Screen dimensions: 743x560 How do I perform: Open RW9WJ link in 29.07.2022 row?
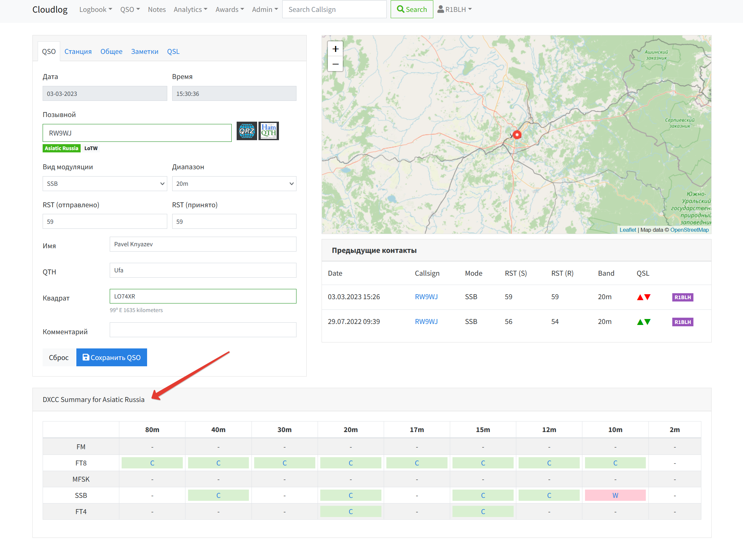click(426, 322)
